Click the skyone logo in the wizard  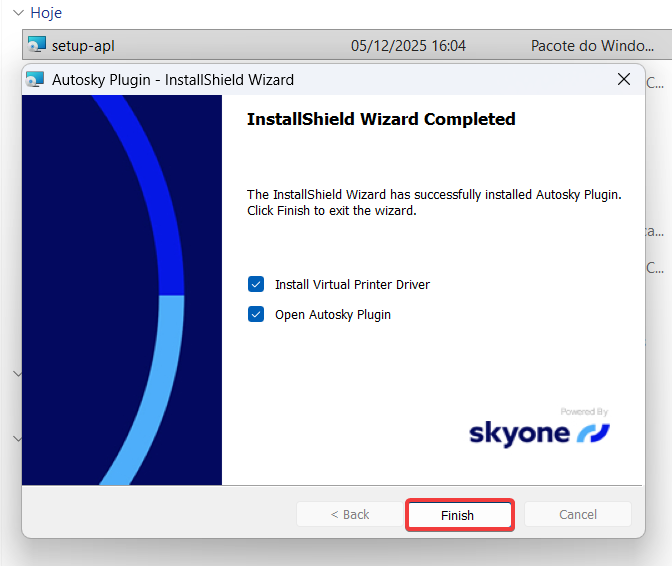click(539, 431)
